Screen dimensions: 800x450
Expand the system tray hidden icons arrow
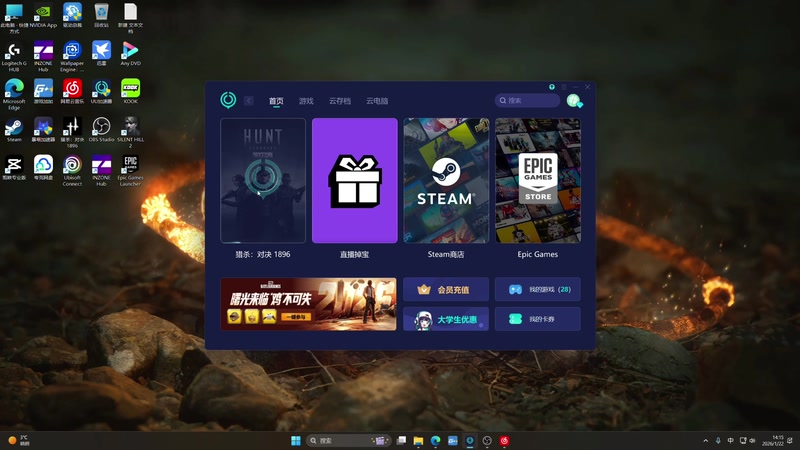[706, 441]
